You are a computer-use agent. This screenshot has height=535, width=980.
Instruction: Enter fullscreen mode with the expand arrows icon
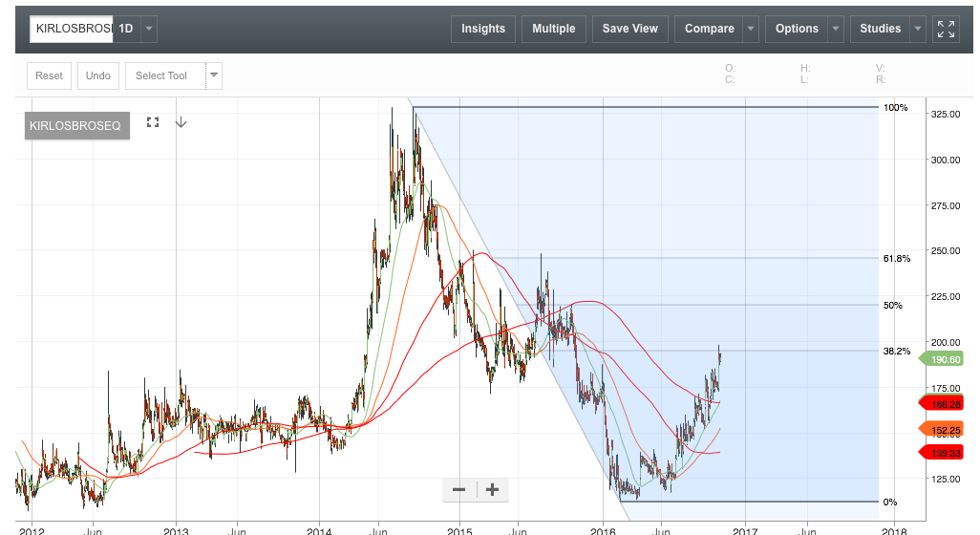tap(946, 29)
